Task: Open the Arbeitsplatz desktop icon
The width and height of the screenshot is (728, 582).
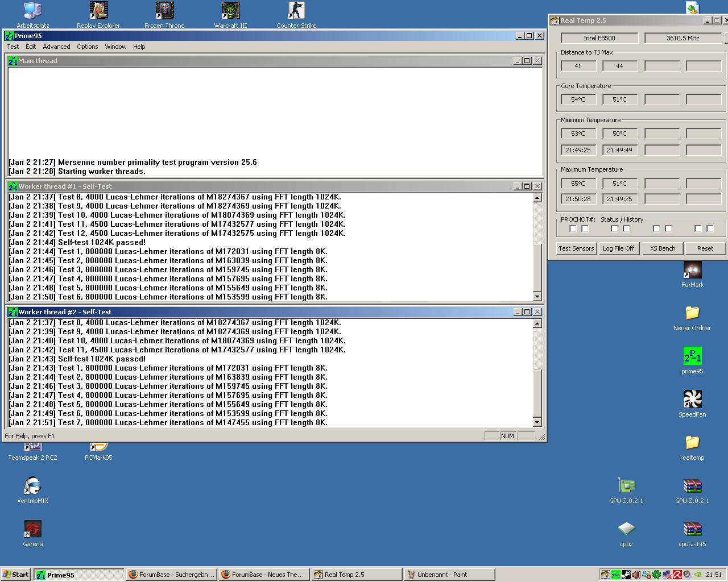Action: (x=32, y=15)
